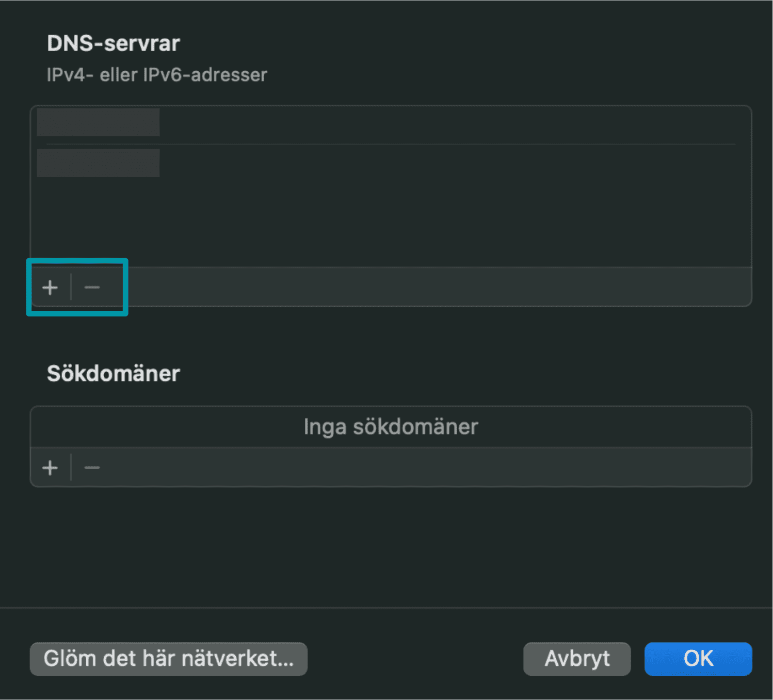The image size is (773, 700).
Task: Click the minus icon under Sökdomäner
Action: pyautogui.click(x=92, y=467)
